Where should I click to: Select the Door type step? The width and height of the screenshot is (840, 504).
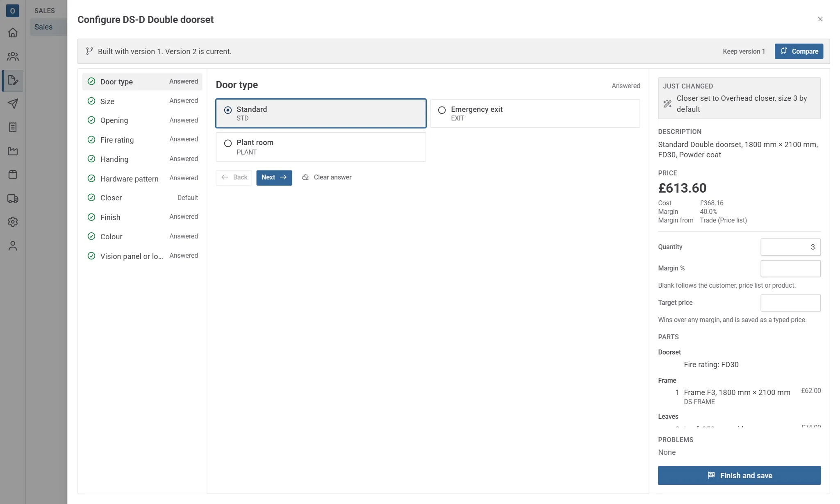pyautogui.click(x=142, y=82)
